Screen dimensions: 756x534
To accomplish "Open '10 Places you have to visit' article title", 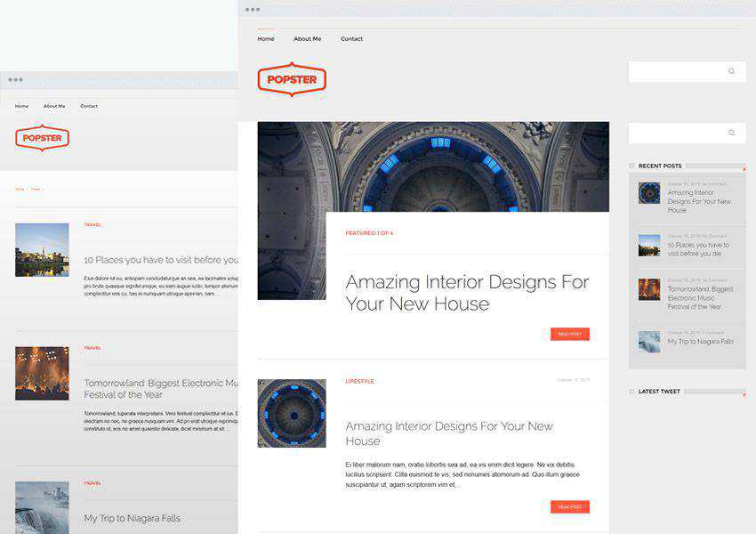I will point(161,260).
